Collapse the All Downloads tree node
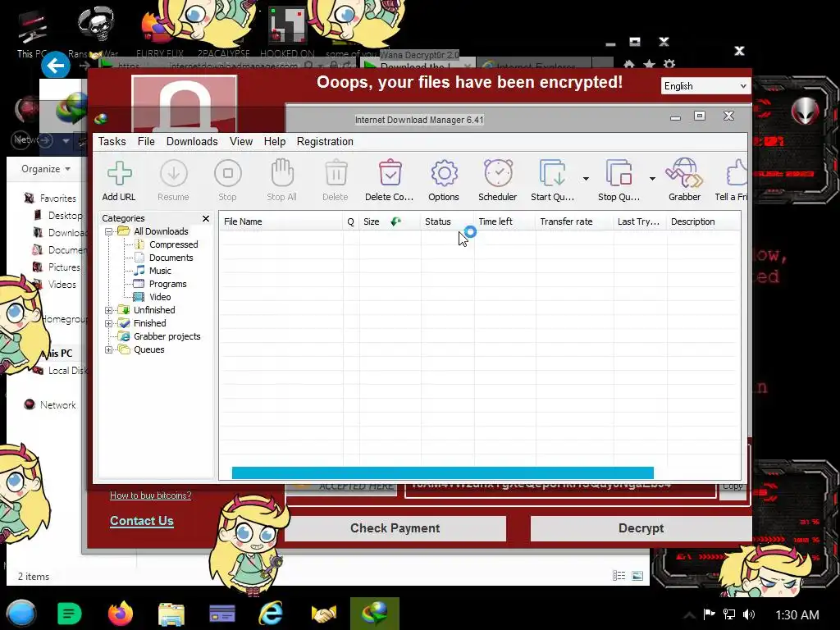840x630 pixels. (x=109, y=231)
